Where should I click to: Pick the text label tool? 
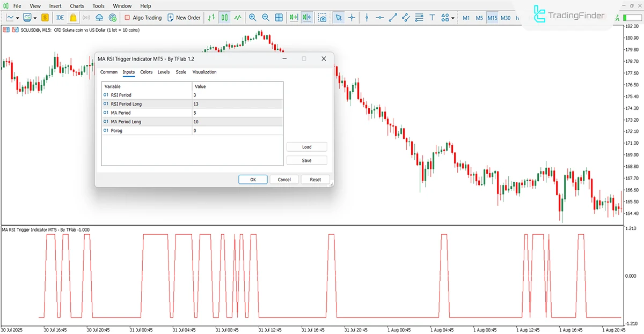point(432,17)
